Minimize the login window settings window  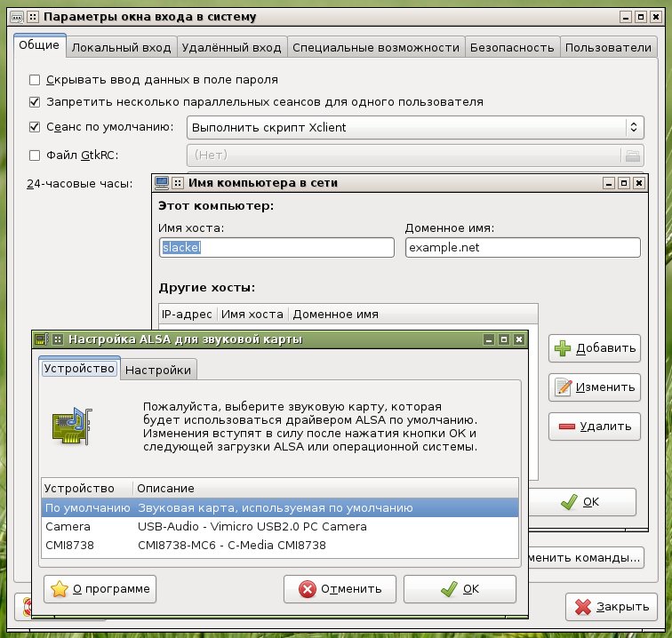coord(626,17)
